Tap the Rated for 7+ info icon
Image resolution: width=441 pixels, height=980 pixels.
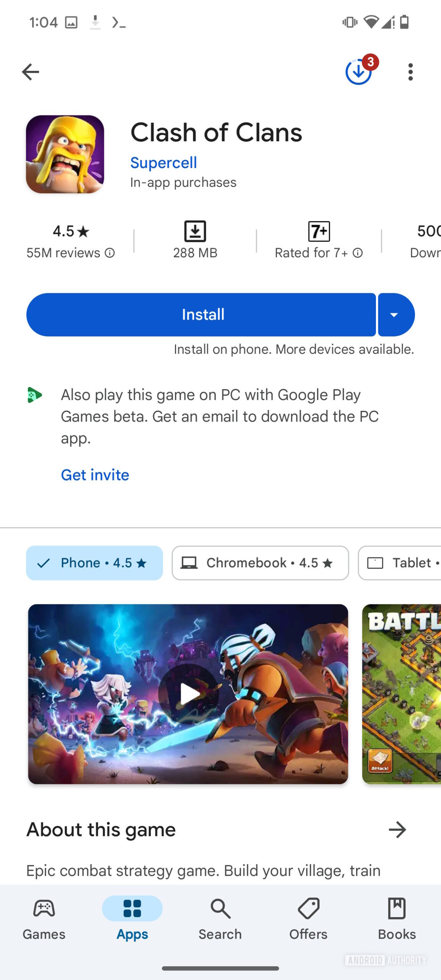[x=358, y=253]
